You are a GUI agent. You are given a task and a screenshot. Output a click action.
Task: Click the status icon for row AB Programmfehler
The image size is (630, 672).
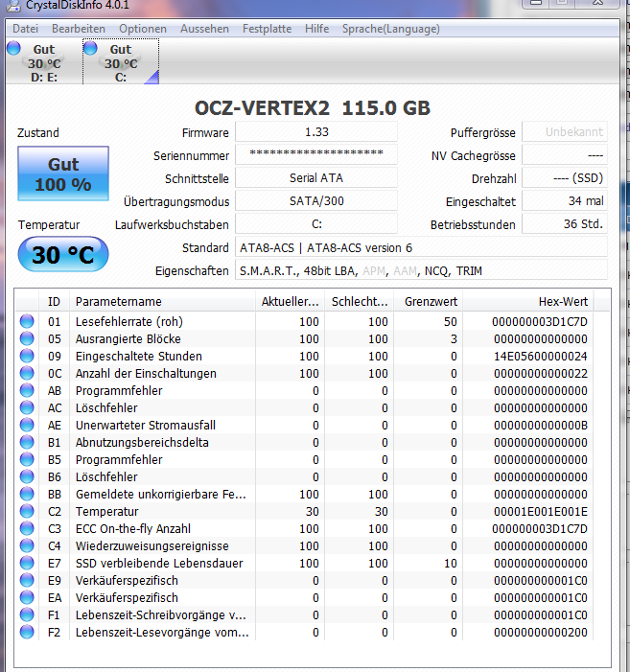coord(27,390)
